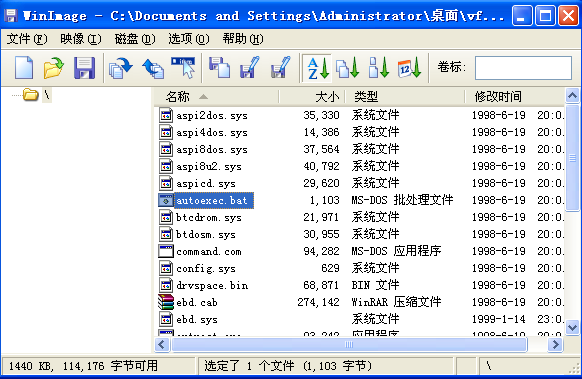Select file aspi8u2.sys

(x=209, y=167)
